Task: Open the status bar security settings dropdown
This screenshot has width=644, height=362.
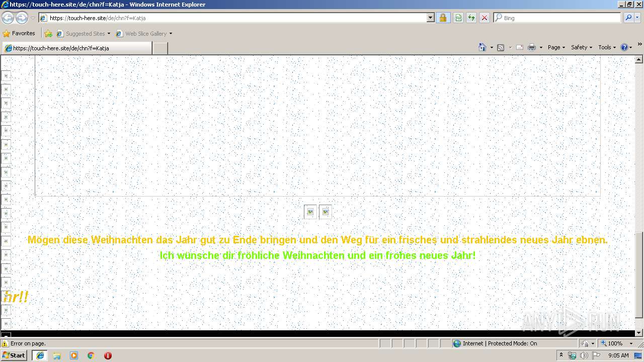Action: [588, 343]
